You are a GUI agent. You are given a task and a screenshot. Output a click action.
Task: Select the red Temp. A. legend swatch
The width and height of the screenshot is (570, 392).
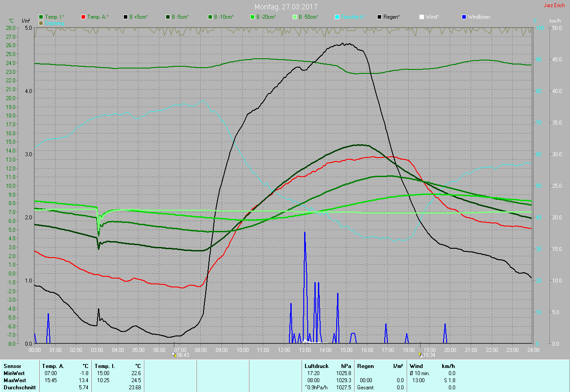[x=83, y=17]
